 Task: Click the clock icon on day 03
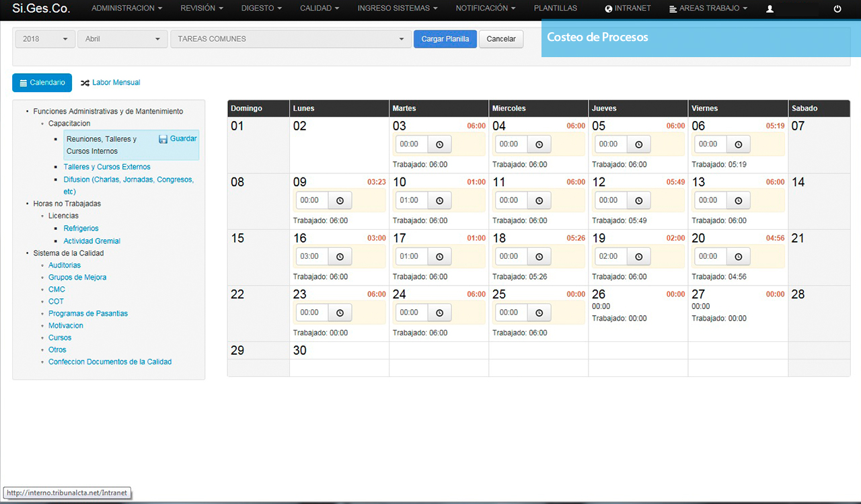click(439, 144)
